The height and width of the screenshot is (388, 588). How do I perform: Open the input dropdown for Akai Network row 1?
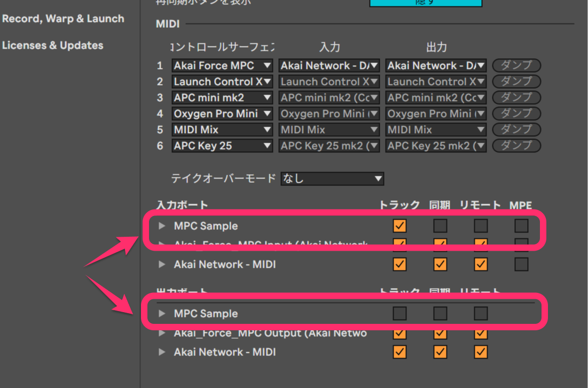329,66
